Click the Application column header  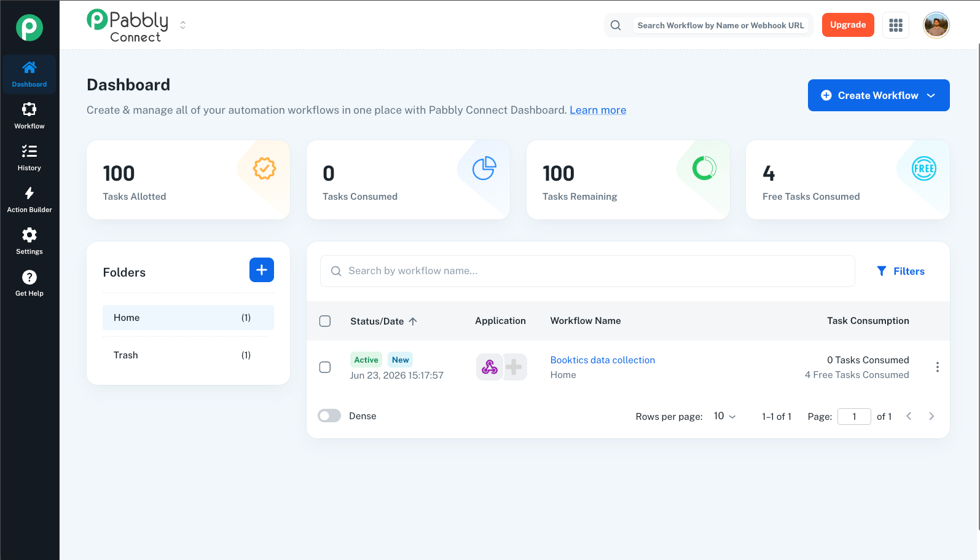click(x=501, y=321)
